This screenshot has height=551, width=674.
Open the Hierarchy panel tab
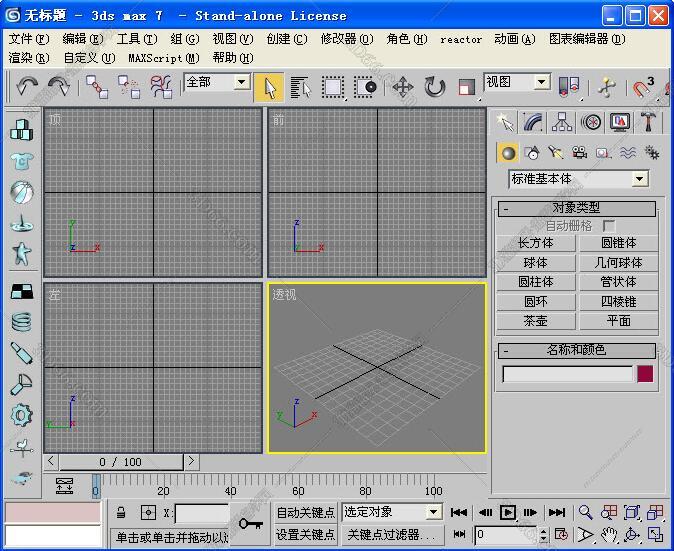[x=563, y=122]
